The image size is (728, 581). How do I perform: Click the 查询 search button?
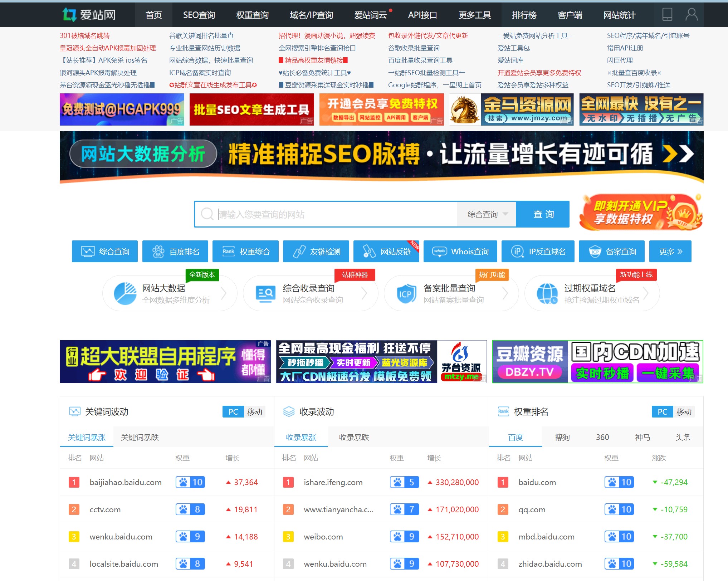(543, 214)
